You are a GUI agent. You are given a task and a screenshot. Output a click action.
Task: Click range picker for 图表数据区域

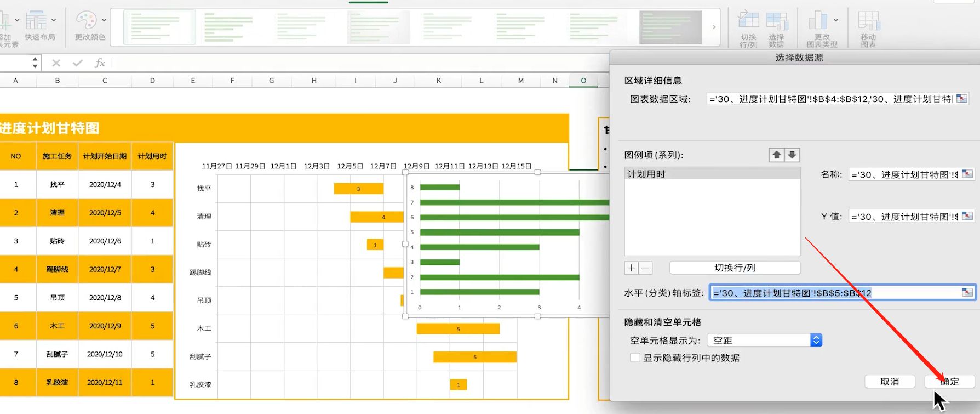pyautogui.click(x=962, y=99)
